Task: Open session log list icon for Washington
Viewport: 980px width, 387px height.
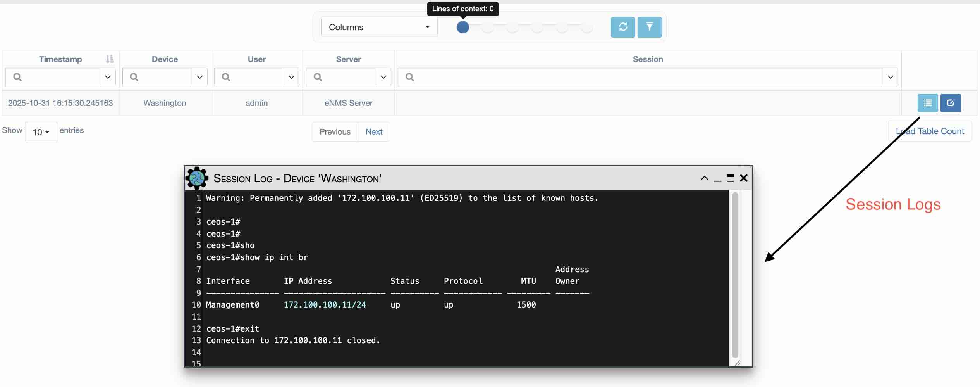Action: [x=928, y=103]
